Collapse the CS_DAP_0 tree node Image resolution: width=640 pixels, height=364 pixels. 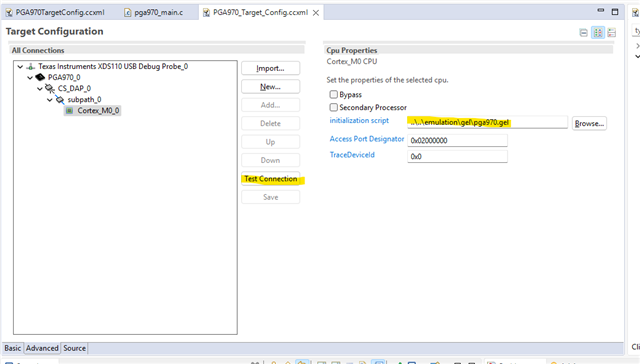pyautogui.click(x=40, y=89)
